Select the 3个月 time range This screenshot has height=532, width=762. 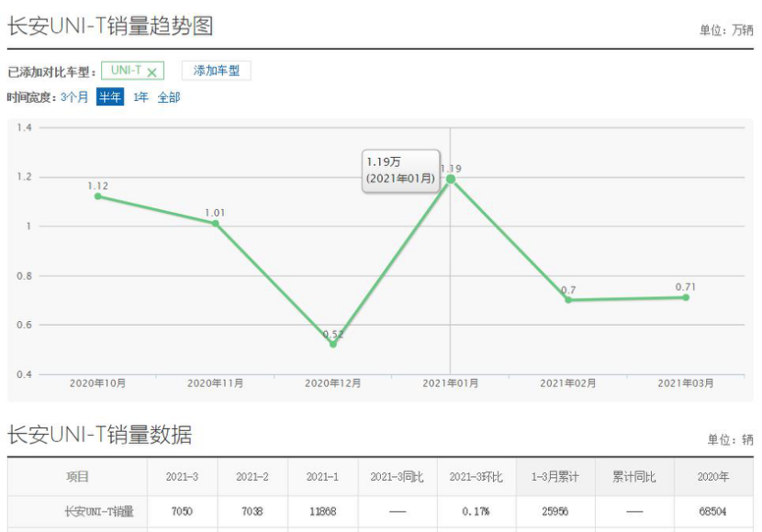pyautogui.click(x=74, y=97)
